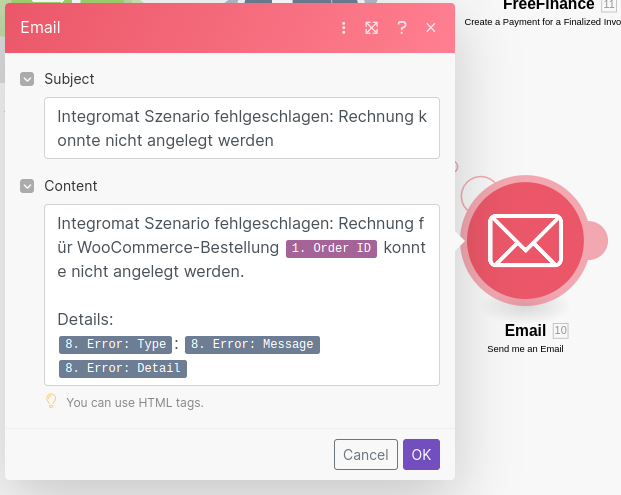This screenshot has width=621, height=495.
Task: Select the '8. Error: Message' variable pill
Action: click(x=252, y=344)
